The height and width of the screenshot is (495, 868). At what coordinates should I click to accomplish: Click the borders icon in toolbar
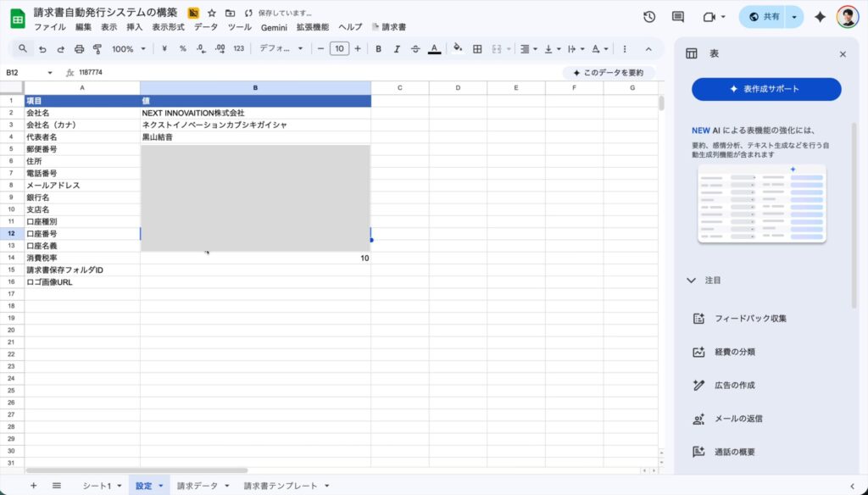coord(477,49)
